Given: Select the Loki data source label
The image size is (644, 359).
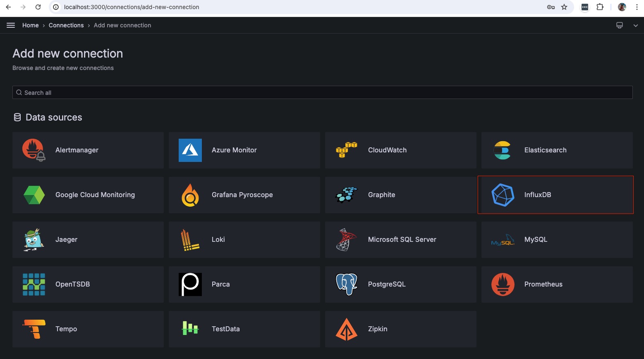Looking at the screenshot, I should pyautogui.click(x=218, y=240).
